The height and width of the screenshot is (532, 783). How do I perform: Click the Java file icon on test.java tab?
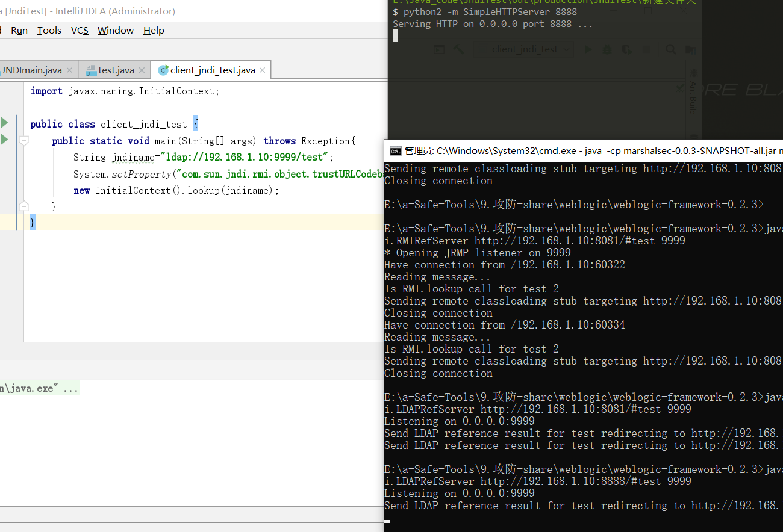click(x=91, y=70)
